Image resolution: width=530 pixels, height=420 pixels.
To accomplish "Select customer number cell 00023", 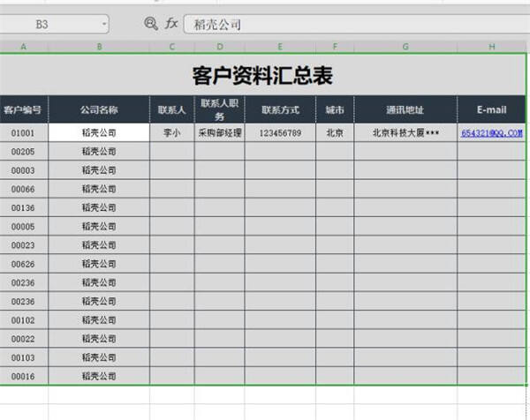I will pos(24,245).
